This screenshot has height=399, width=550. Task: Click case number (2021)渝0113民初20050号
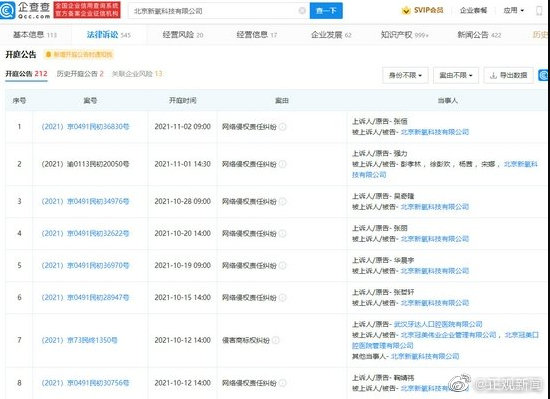85,164
